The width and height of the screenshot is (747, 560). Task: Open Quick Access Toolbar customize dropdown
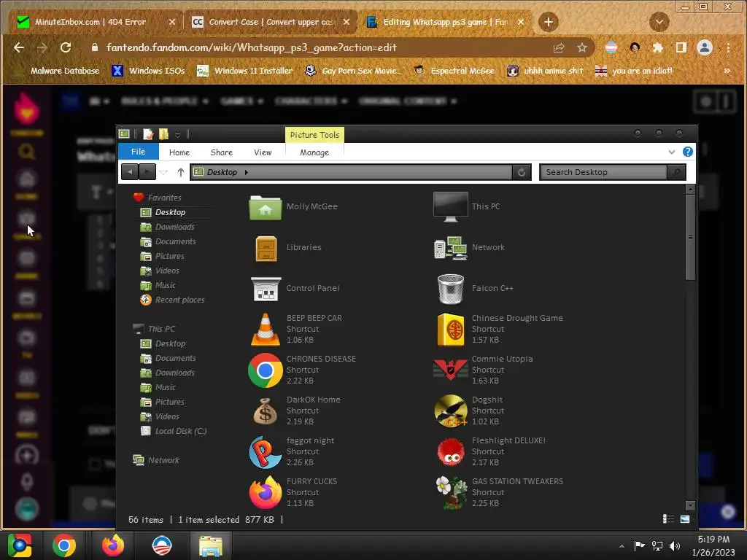tap(178, 135)
